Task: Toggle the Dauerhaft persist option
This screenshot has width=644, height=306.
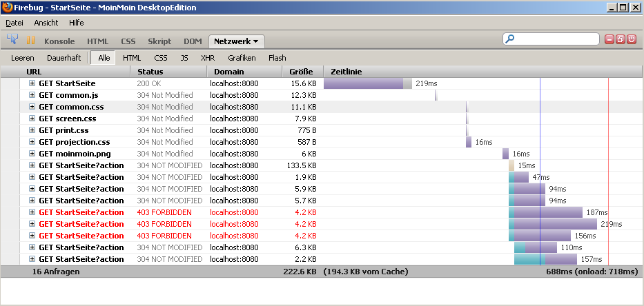Action: tap(64, 58)
